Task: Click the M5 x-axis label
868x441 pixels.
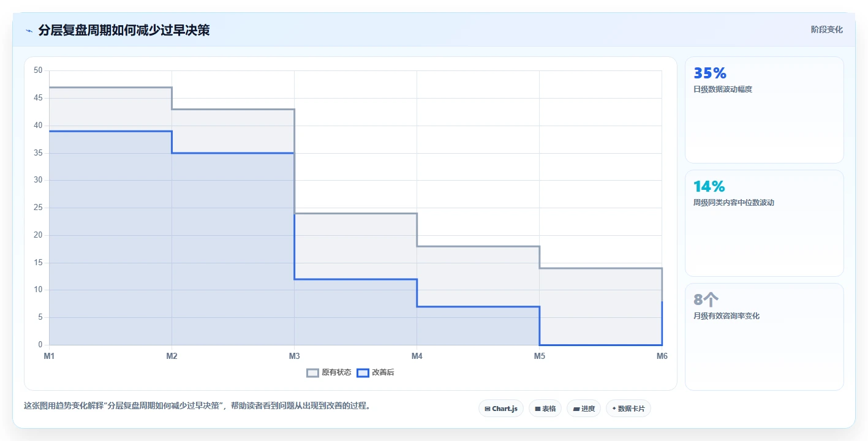Action: (539, 356)
